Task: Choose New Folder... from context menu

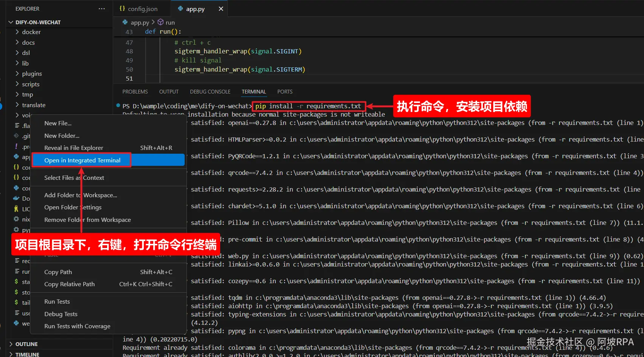Action: pyautogui.click(x=108, y=136)
